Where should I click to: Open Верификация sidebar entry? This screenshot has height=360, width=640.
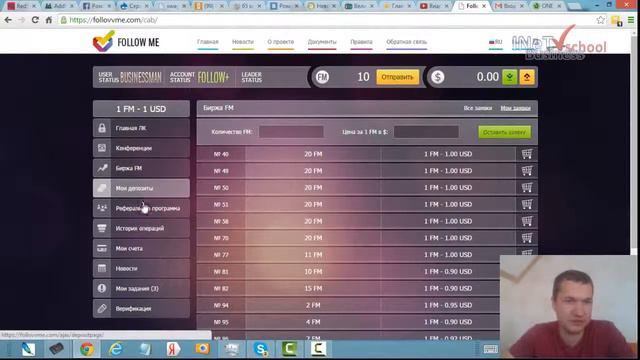pos(141,309)
